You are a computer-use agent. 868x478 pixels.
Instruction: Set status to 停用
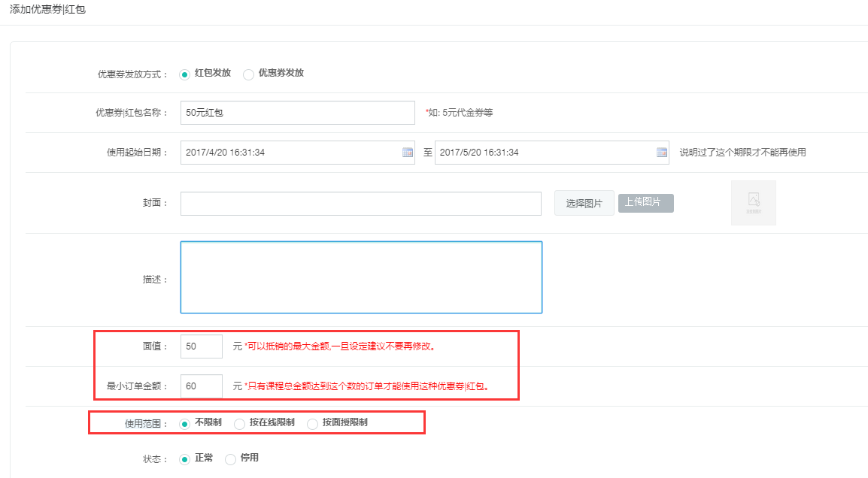231,458
